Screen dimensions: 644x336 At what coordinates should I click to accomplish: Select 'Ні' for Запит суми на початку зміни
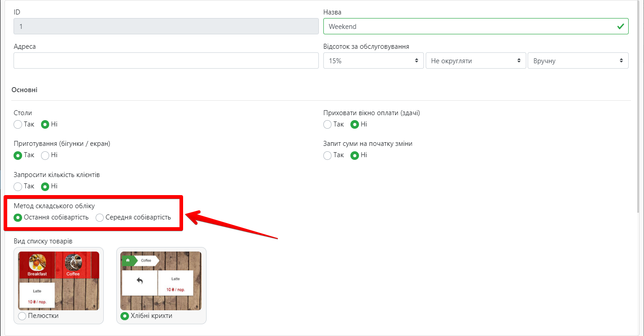355,155
